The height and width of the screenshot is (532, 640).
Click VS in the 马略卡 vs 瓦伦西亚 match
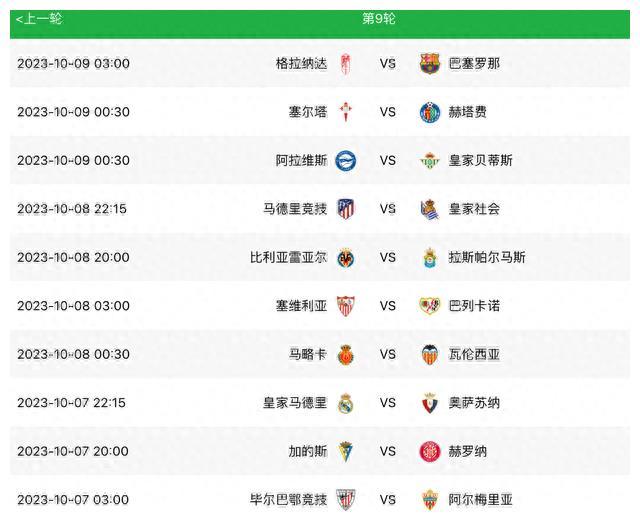click(387, 354)
